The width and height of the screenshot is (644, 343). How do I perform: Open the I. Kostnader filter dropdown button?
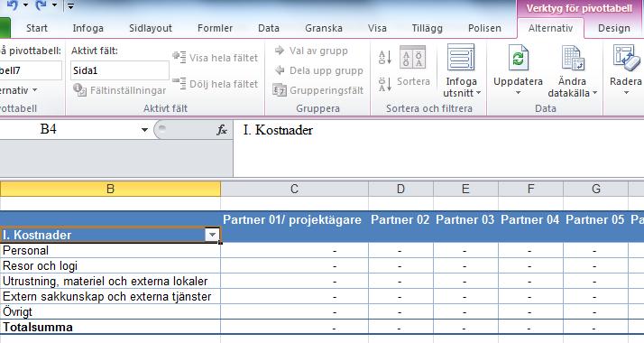[x=212, y=235]
